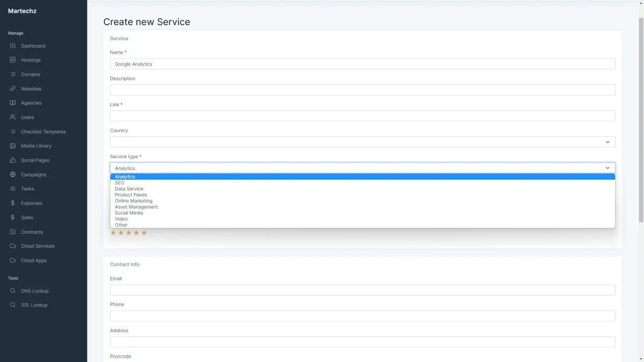Click the Cloud Services cloud icon

[x=13, y=246]
